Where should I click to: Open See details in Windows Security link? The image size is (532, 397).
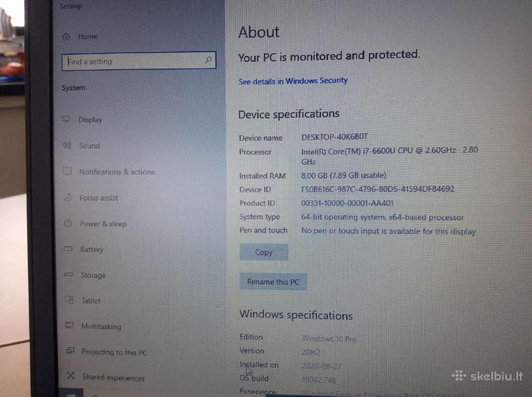click(293, 81)
